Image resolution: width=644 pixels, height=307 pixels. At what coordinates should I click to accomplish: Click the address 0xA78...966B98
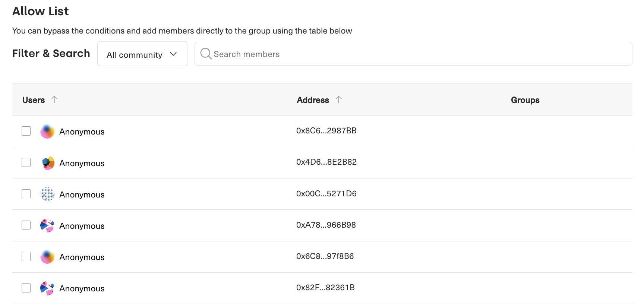(x=326, y=225)
